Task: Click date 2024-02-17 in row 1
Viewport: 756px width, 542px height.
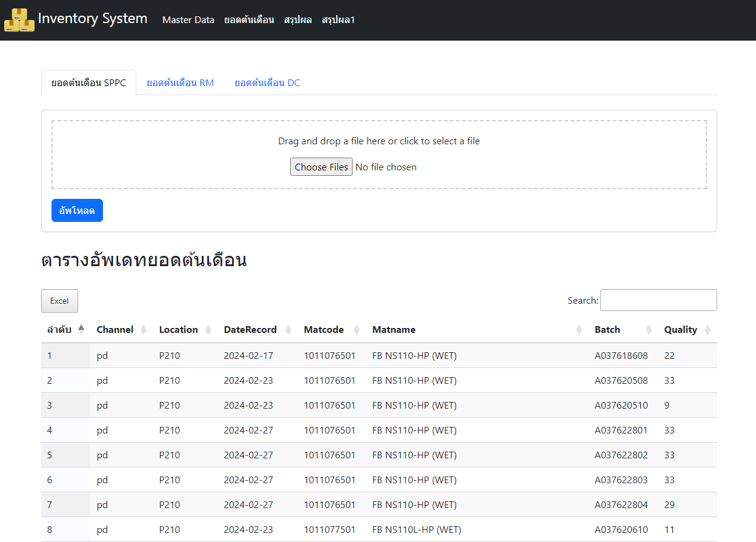Action: 248,356
